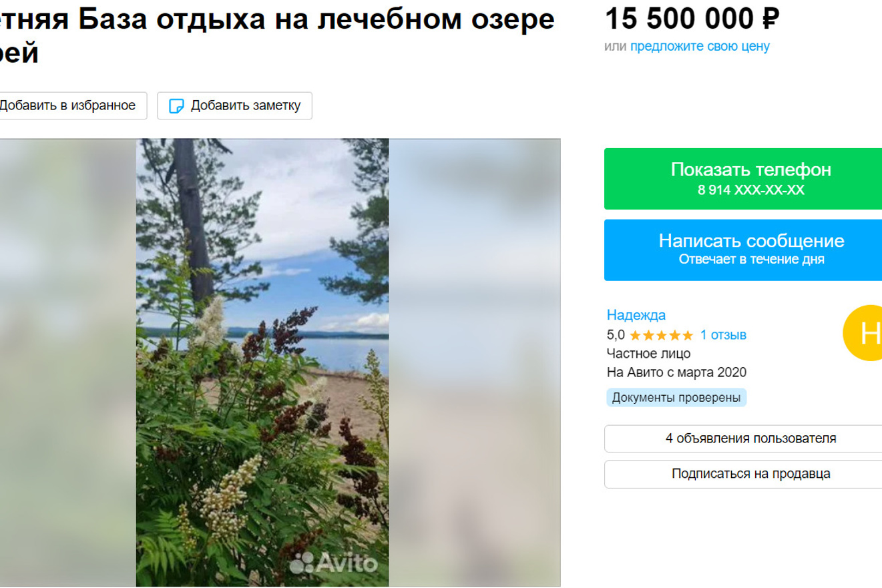The width and height of the screenshot is (882, 588).
Task: Subscribe via Подписаться на продавца
Action: (x=750, y=474)
